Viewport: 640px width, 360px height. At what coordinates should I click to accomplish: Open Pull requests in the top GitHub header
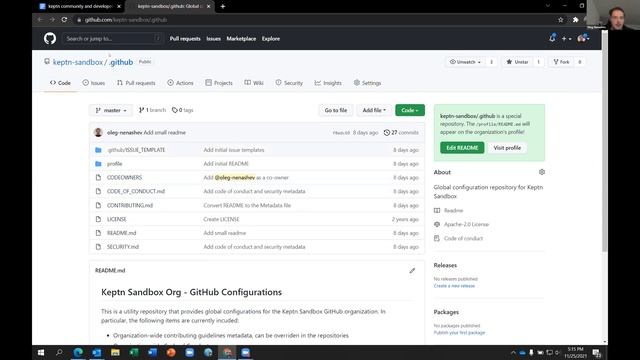coord(185,39)
